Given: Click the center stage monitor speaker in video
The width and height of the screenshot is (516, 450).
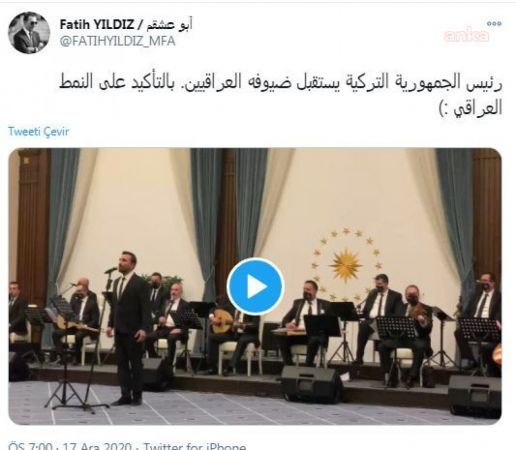Looking at the screenshot, I should coord(312,383).
